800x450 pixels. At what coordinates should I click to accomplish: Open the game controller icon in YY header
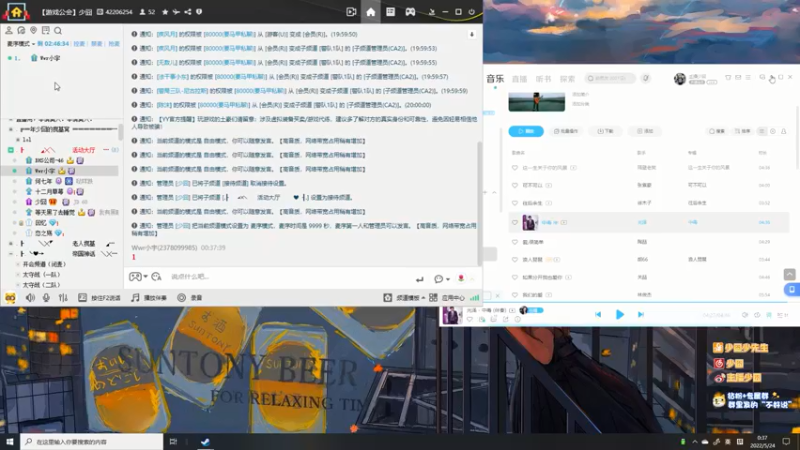(x=410, y=12)
